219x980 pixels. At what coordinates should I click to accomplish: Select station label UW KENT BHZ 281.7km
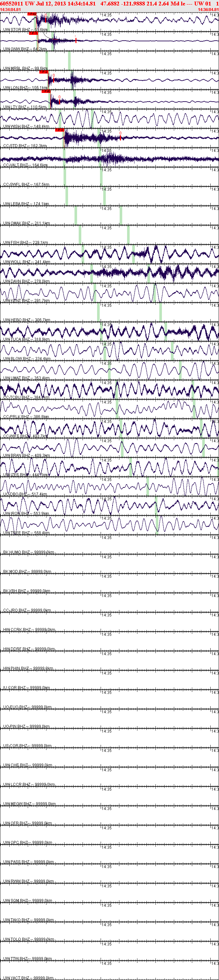pos(26,301)
